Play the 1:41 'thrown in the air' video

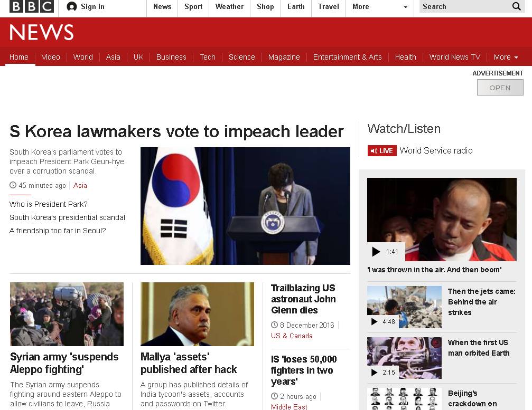[x=376, y=251]
